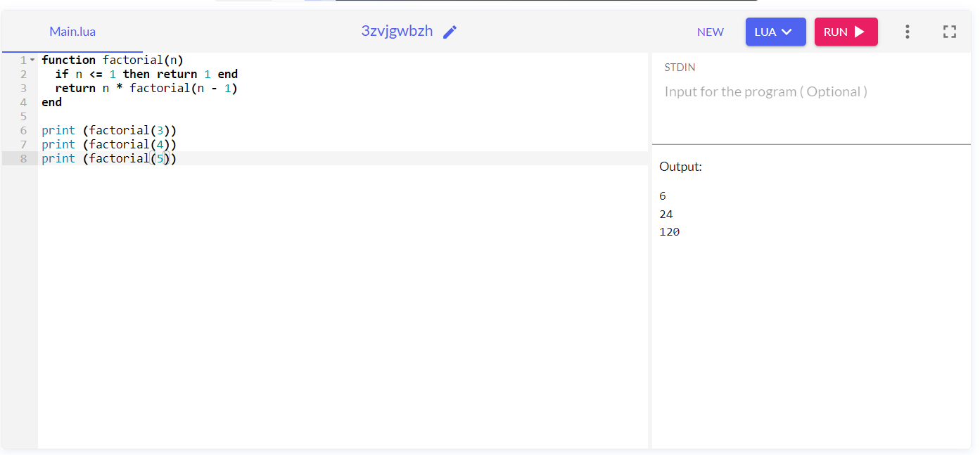Screen dimensions: 980x455
Task: Click the highlighted line 8 print statement
Action: coord(109,158)
